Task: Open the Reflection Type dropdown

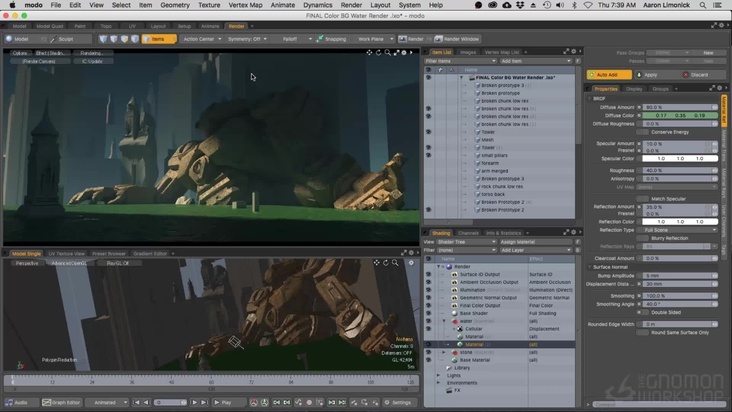Action: click(x=680, y=230)
